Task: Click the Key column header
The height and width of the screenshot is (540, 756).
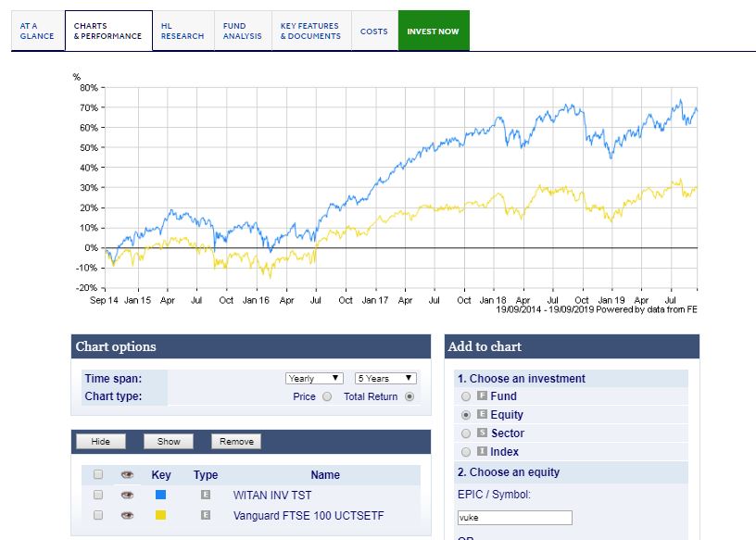Action: click(x=161, y=475)
